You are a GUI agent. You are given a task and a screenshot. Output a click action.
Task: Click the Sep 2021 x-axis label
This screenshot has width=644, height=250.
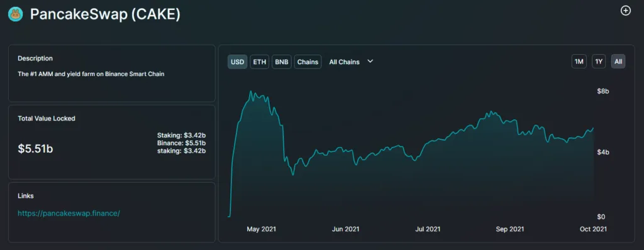[509, 229]
